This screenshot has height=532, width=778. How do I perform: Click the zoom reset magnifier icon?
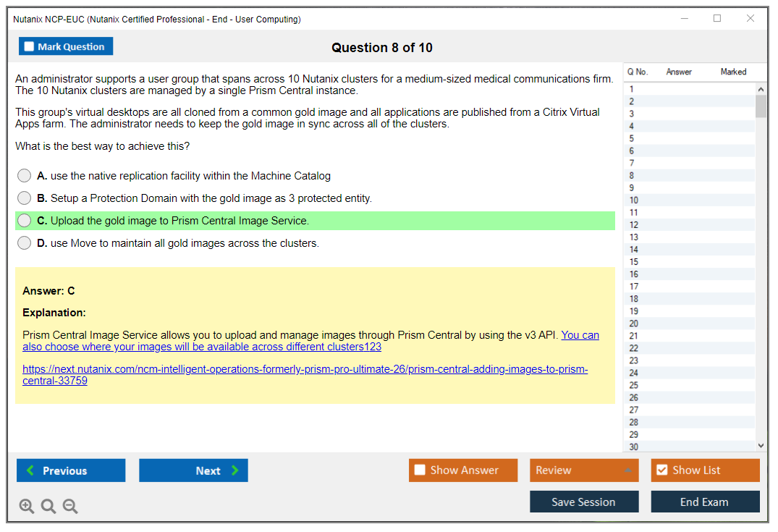48,507
